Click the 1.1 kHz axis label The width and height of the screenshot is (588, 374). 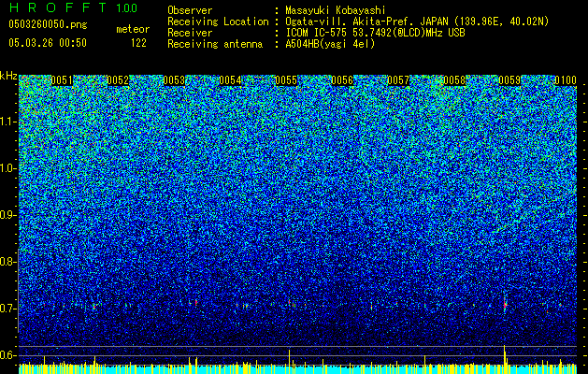[8, 122]
